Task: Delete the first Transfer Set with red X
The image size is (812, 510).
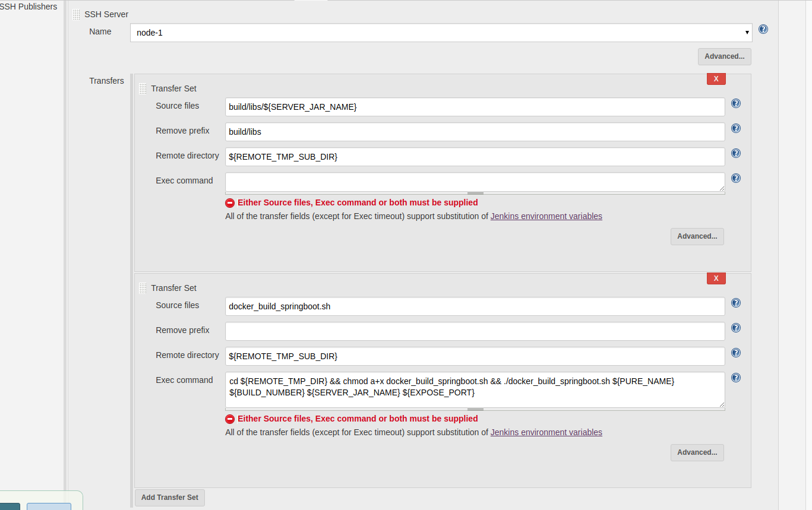Action: [716, 79]
